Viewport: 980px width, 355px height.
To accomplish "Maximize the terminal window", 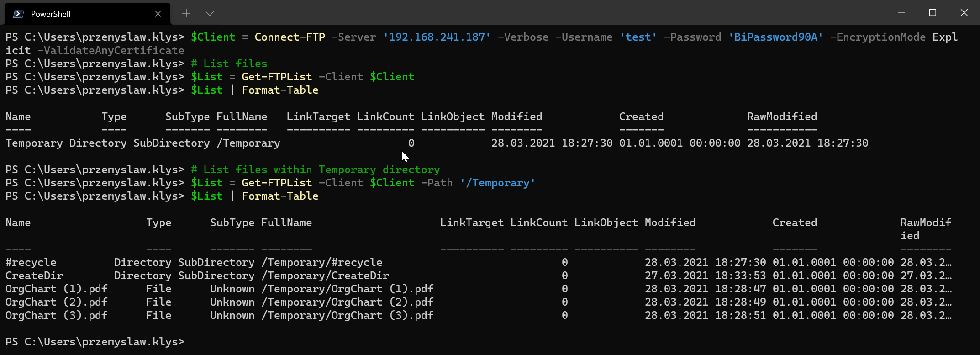I will [x=933, y=12].
